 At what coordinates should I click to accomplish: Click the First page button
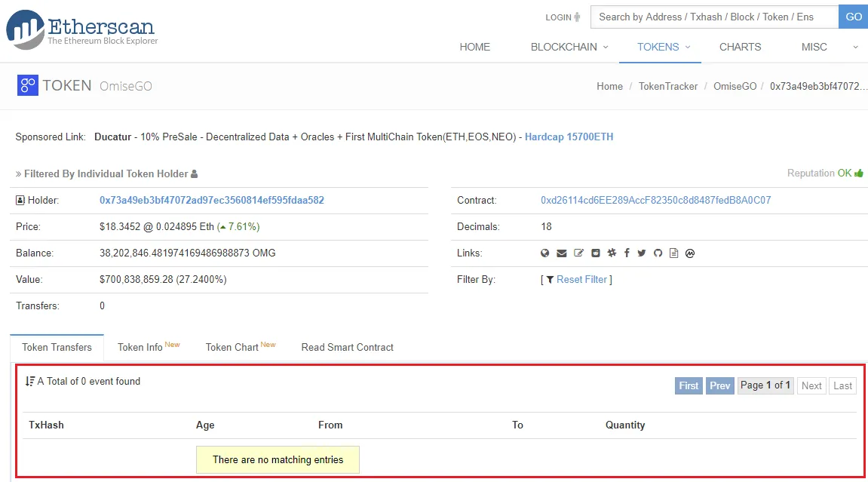689,385
